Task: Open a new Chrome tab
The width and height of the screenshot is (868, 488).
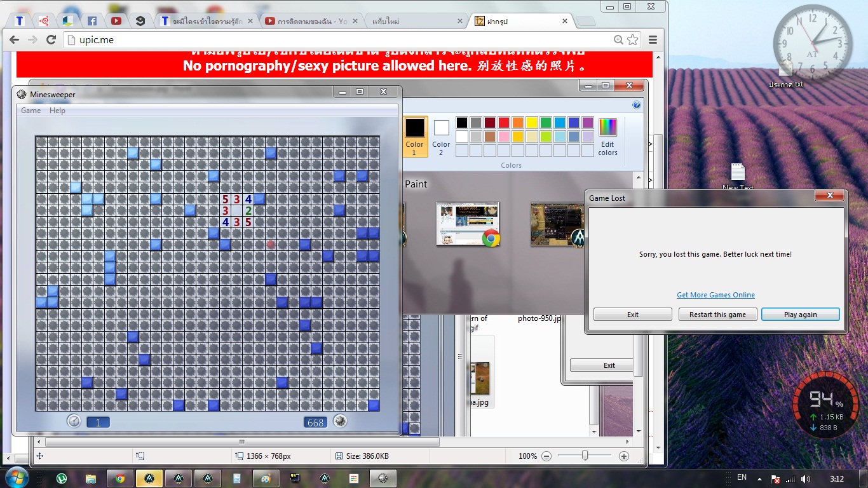Action: click(x=585, y=22)
